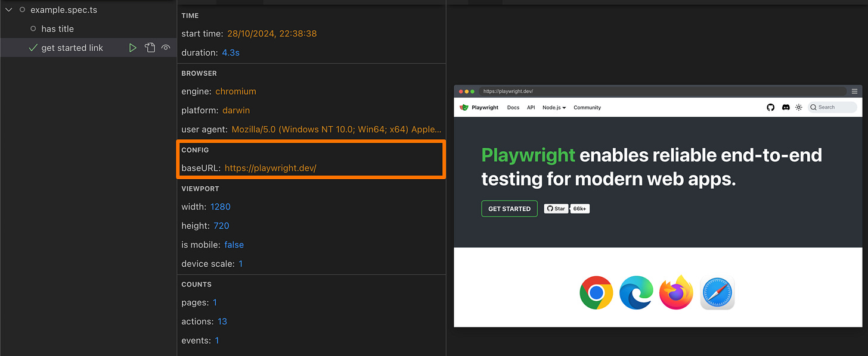Collapse the example.spec.ts tree node
This screenshot has height=356, width=868.
[8, 10]
